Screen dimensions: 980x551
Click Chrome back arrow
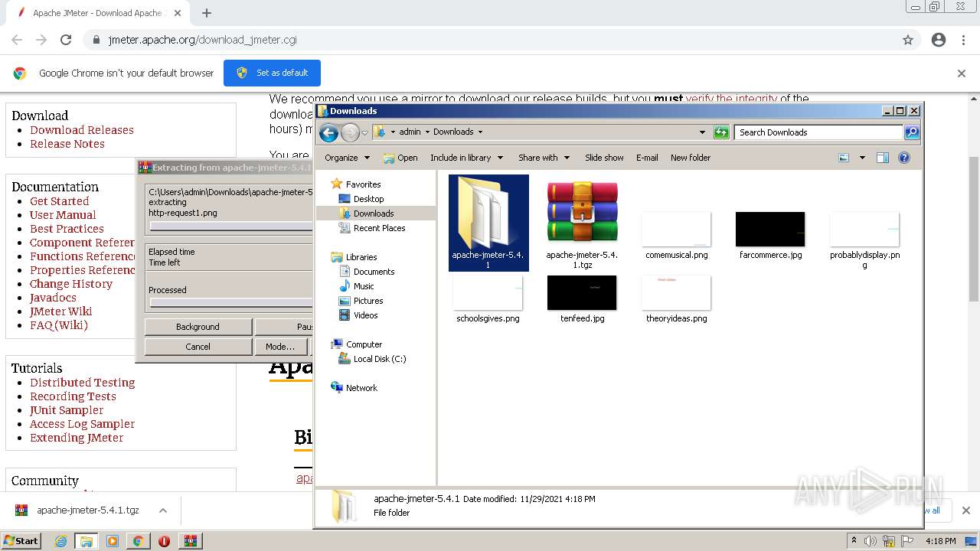pyautogui.click(x=17, y=40)
